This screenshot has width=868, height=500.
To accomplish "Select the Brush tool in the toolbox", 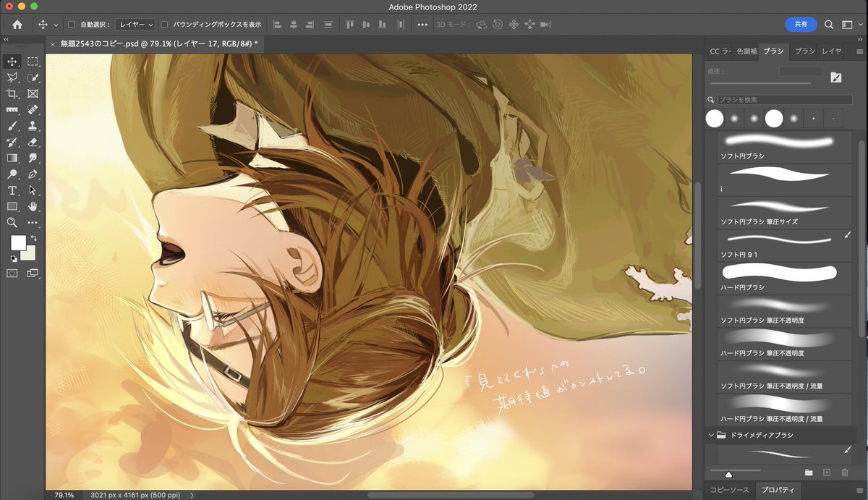I will 12,126.
